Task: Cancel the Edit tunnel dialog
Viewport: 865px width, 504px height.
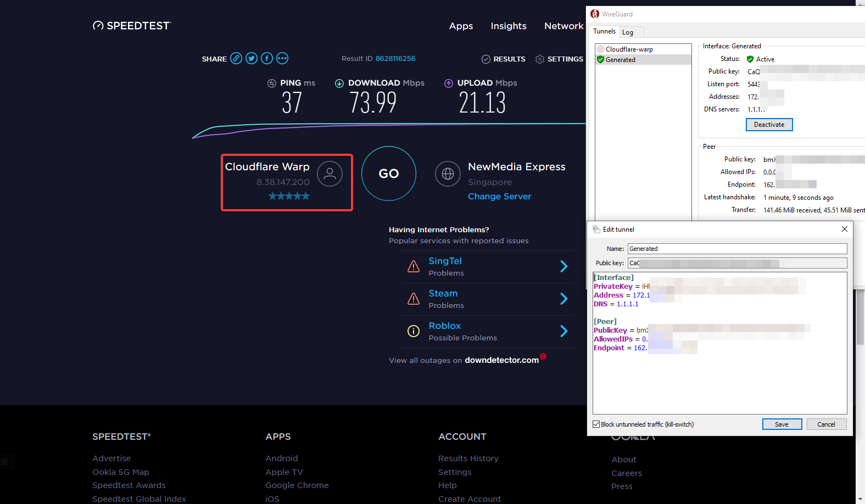Action: coord(826,424)
